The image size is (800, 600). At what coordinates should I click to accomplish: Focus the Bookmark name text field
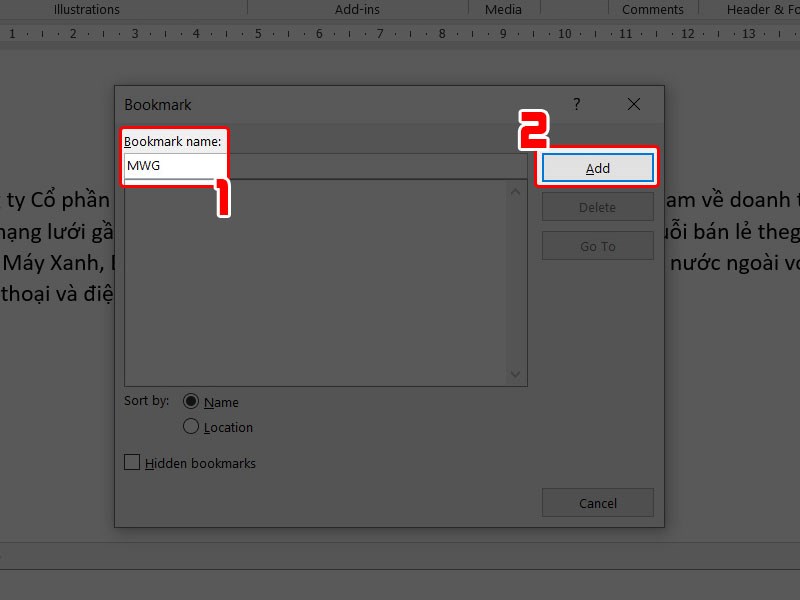tap(326, 166)
